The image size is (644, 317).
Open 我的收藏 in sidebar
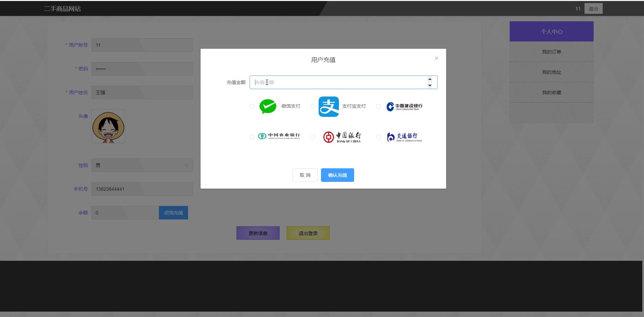point(552,92)
